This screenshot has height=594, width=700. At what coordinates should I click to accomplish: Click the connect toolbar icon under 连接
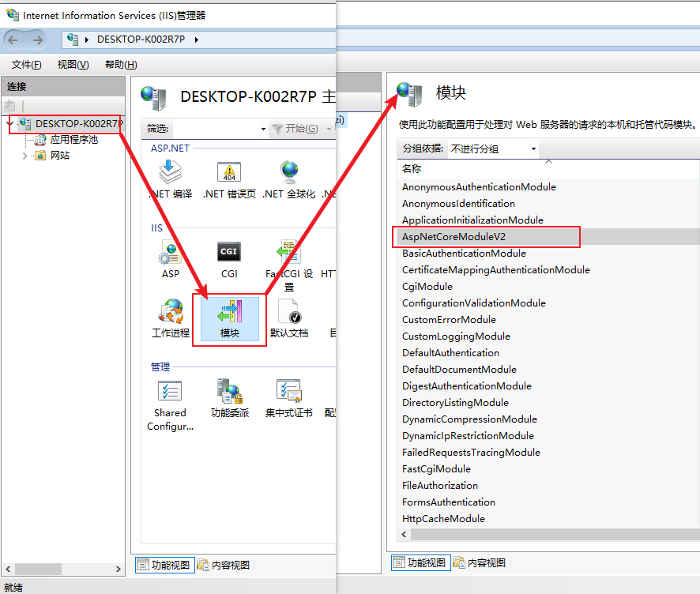9,106
